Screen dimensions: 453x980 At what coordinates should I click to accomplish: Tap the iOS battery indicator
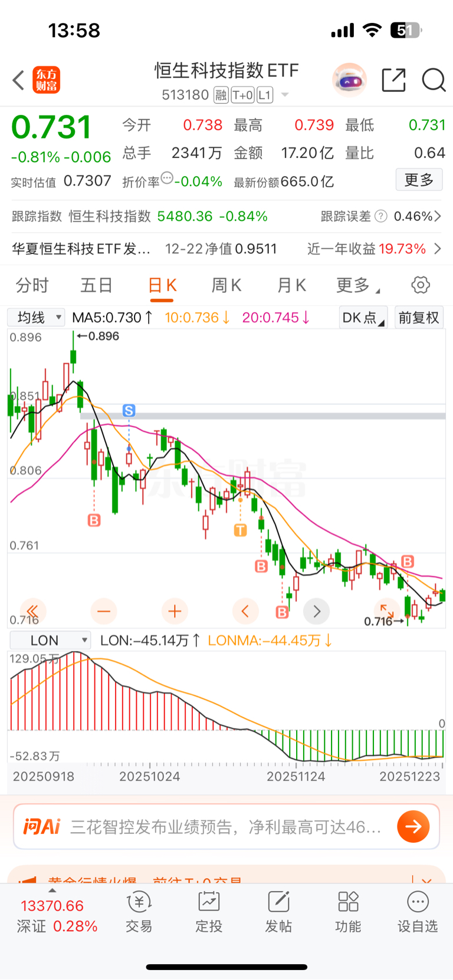click(406, 30)
